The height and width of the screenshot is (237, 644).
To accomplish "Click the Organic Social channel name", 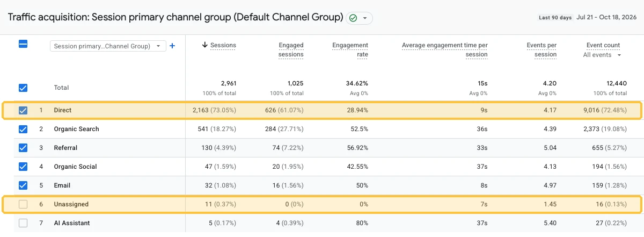I will click(x=75, y=167).
